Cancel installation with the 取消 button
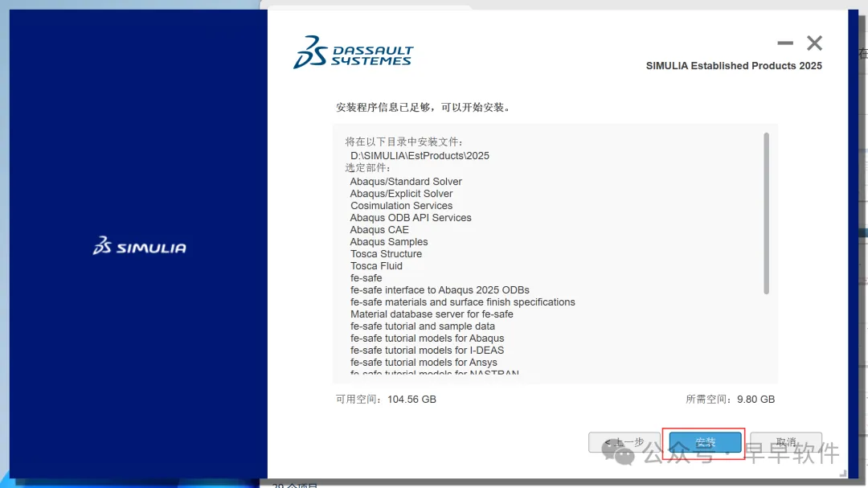This screenshot has width=868, height=488. pos(785,442)
